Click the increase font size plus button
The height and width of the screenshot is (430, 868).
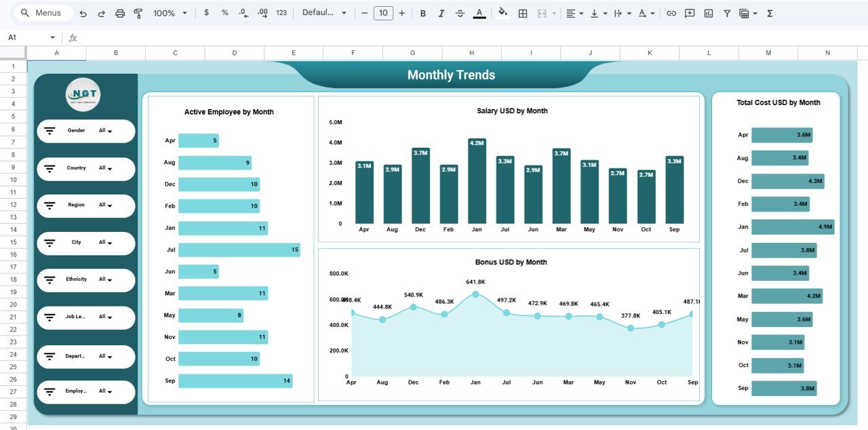402,14
